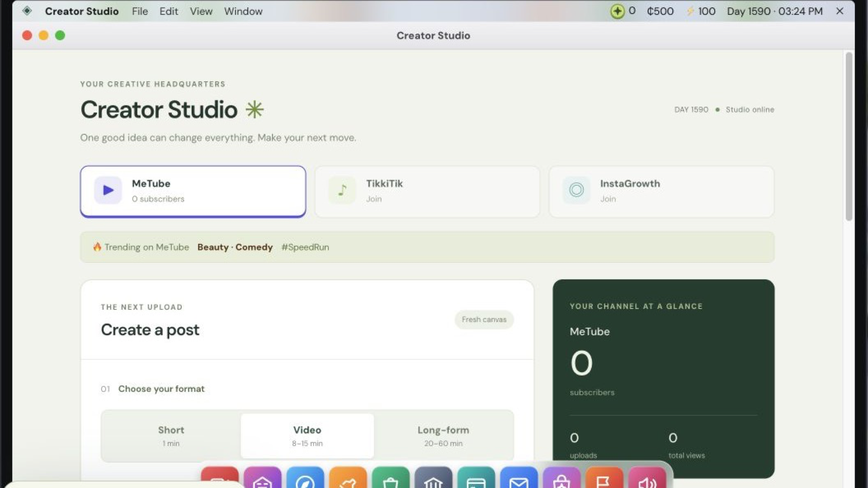Open the blue mail envelope dock app

point(519,478)
